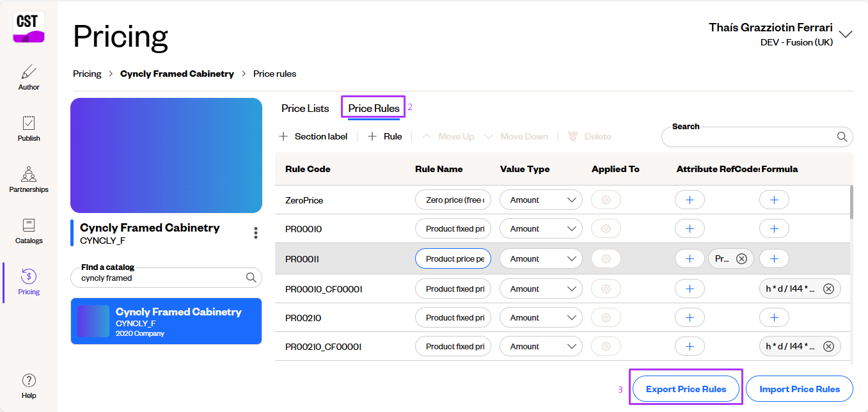Click Pricing breadcrumb link

click(87, 74)
